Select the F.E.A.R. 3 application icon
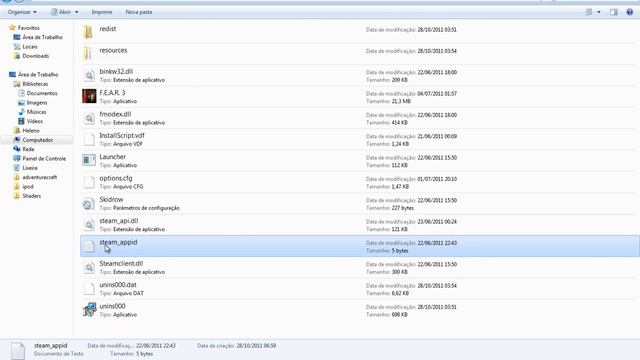Viewport: 640px width, 360px height. tap(89, 96)
